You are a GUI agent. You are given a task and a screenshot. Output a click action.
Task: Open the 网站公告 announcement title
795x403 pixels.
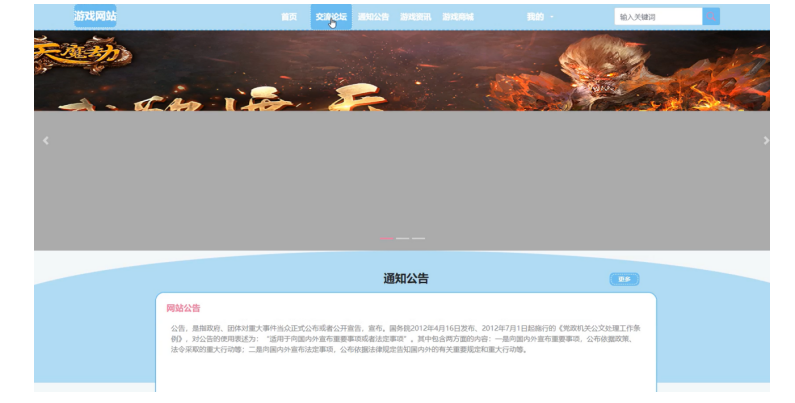pyautogui.click(x=183, y=308)
